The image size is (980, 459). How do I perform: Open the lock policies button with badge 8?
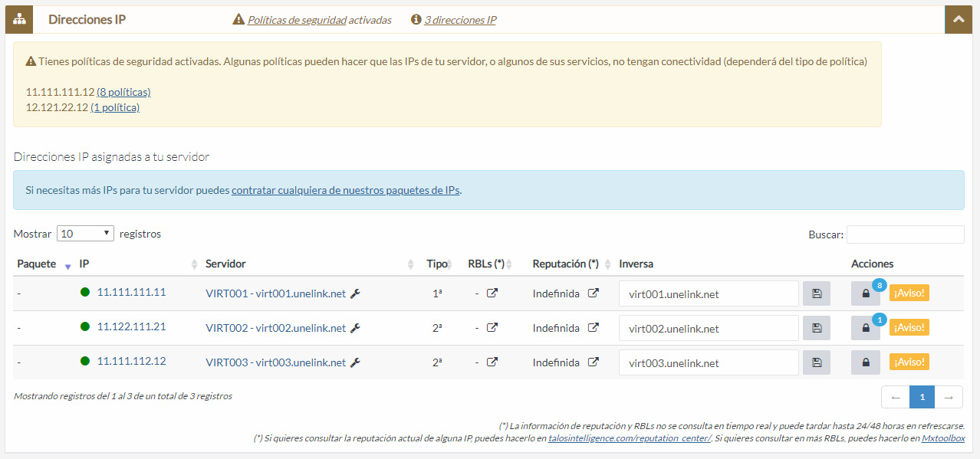pos(866,293)
